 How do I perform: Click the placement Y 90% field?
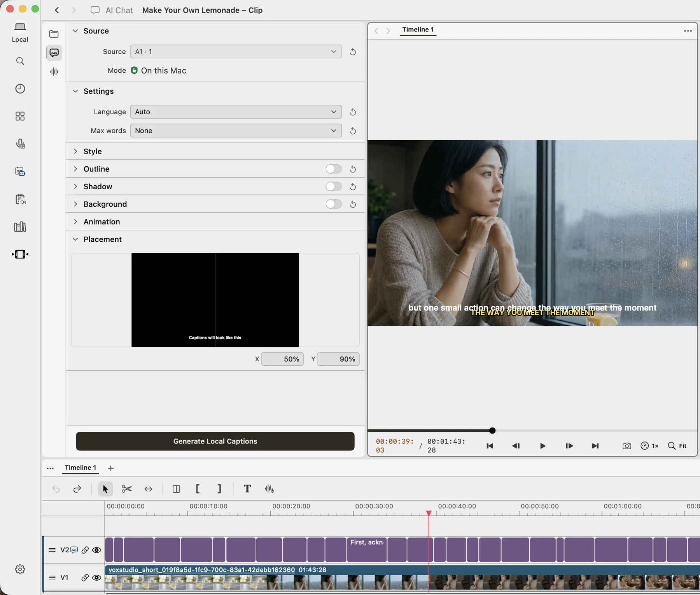[x=338, y=359]
